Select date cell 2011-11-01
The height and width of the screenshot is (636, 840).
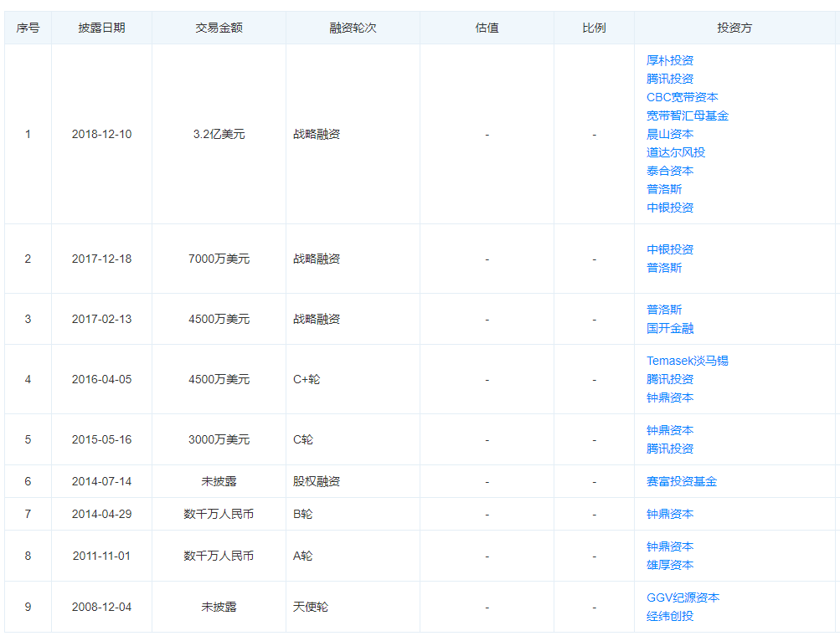tap(102, 556)
